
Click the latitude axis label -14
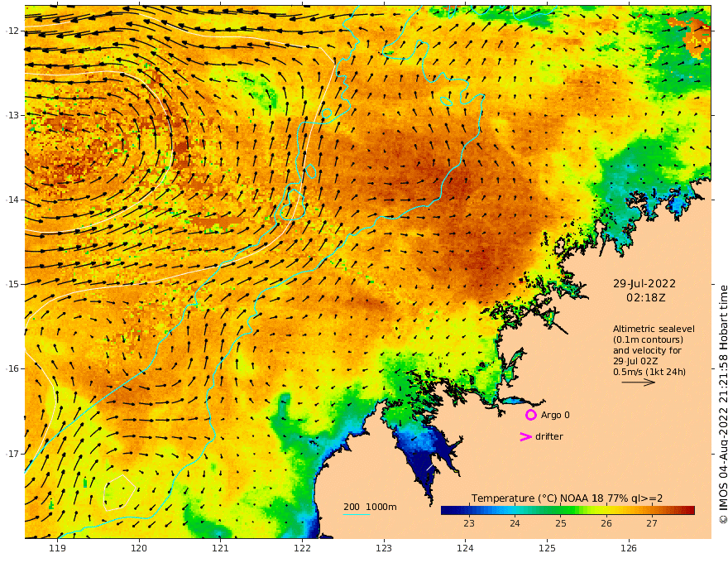(x=12, y=200)
